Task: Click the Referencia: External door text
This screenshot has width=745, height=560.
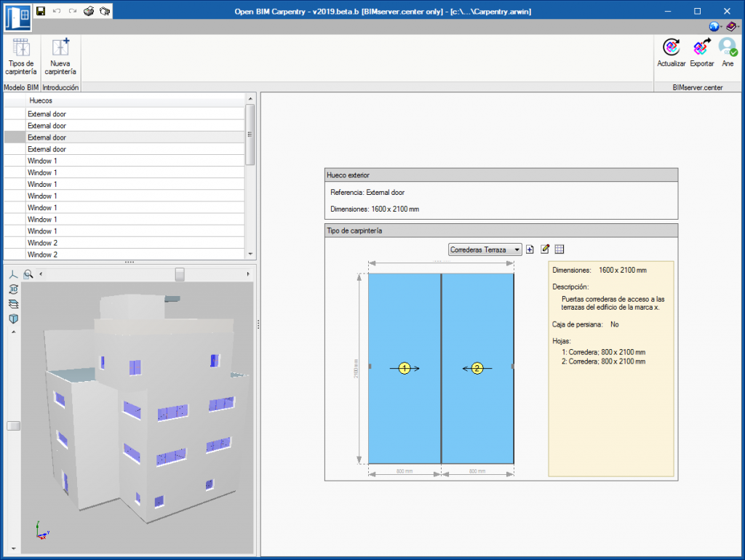Action: click(x=367, y=193)
